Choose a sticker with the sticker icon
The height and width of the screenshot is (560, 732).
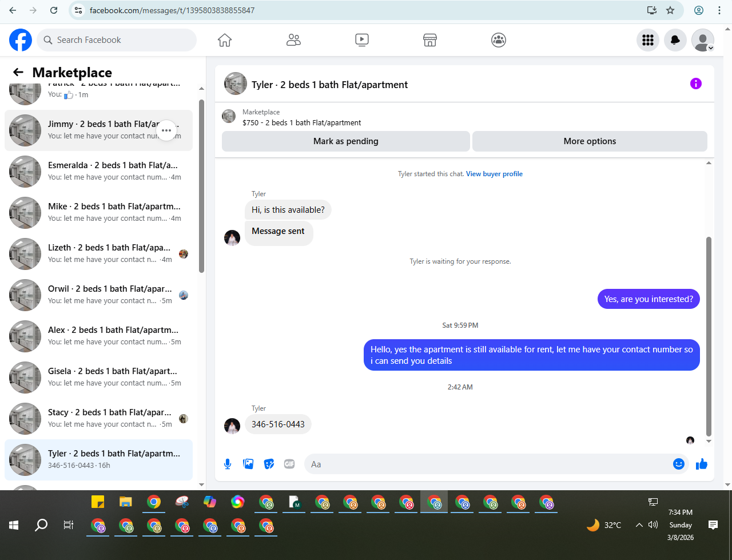(269, 464)
